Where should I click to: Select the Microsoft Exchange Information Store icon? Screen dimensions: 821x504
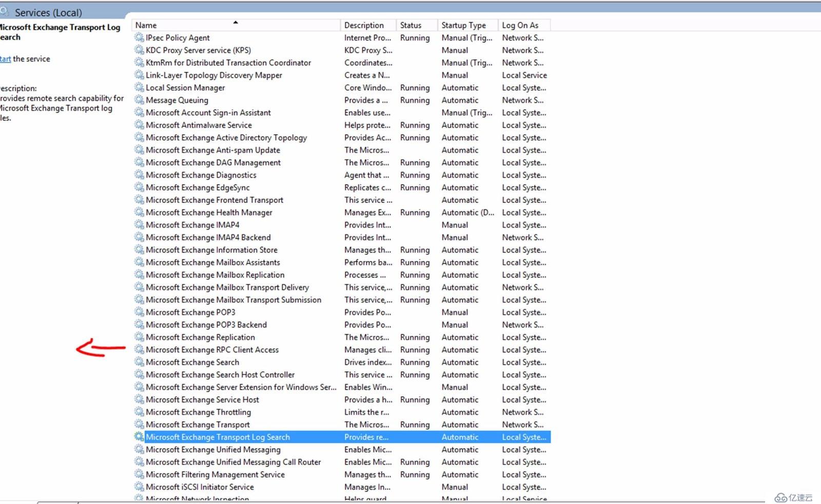139,249
